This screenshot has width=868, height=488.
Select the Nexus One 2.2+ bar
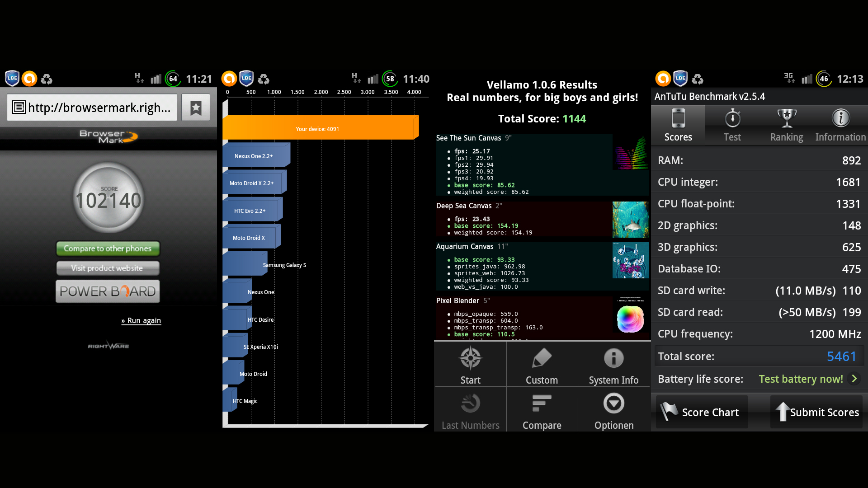(x=256, y=155)
